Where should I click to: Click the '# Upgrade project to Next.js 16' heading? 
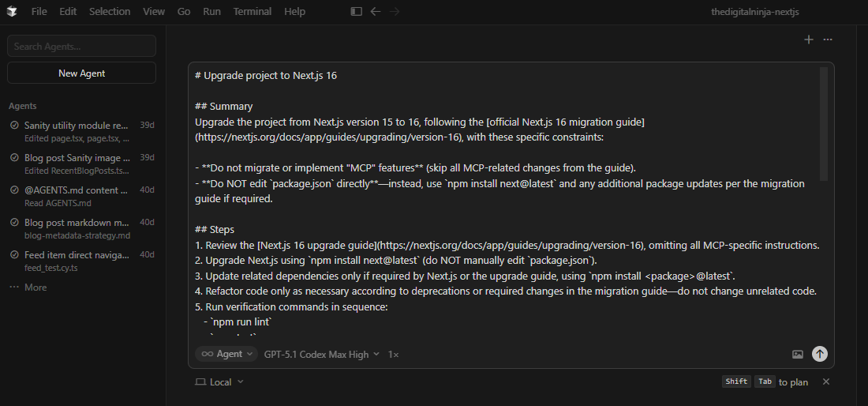pos(266,75)
